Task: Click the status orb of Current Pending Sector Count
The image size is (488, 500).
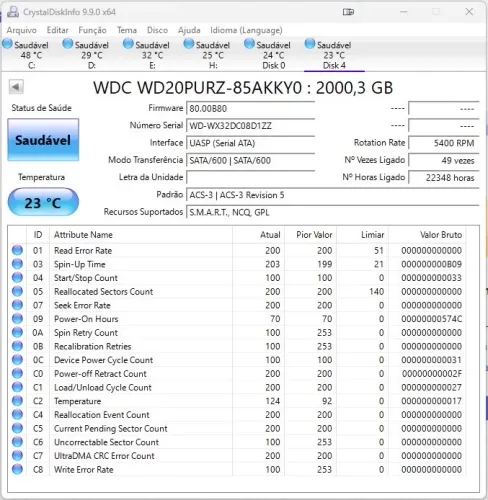Action: coord(17,428)
